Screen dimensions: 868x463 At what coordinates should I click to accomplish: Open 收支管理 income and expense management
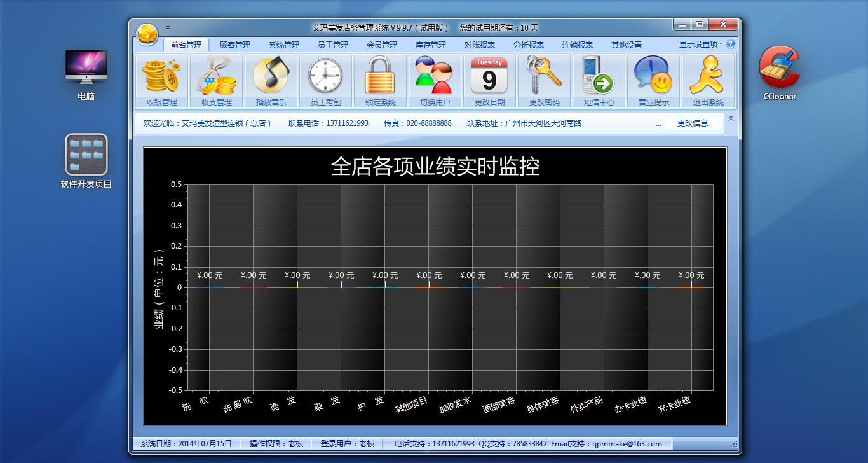tap(215, 79)
